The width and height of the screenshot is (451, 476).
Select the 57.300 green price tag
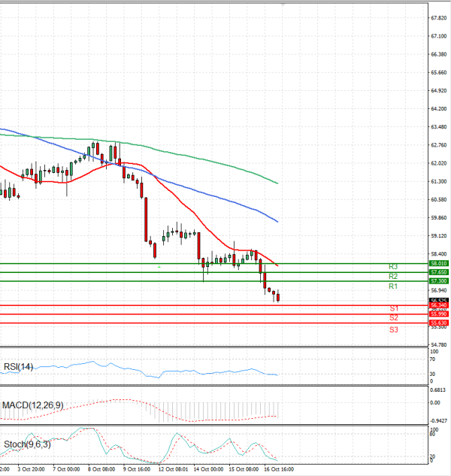(439, 280)
